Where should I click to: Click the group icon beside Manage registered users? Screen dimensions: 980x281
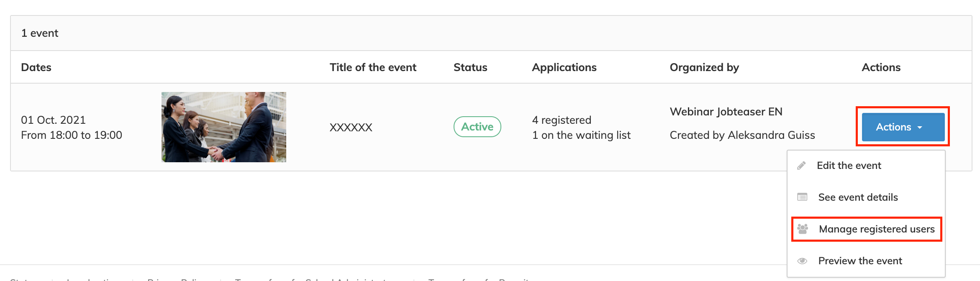803,229
